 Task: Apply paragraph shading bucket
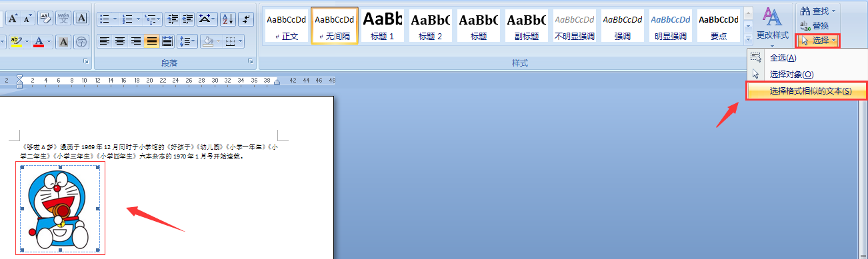[207, 42]
